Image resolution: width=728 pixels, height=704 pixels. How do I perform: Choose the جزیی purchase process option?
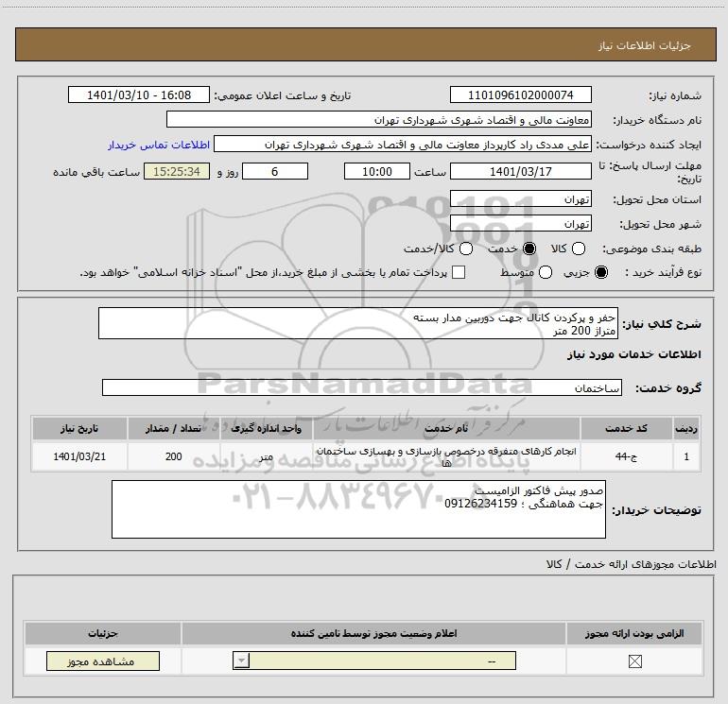600,272
